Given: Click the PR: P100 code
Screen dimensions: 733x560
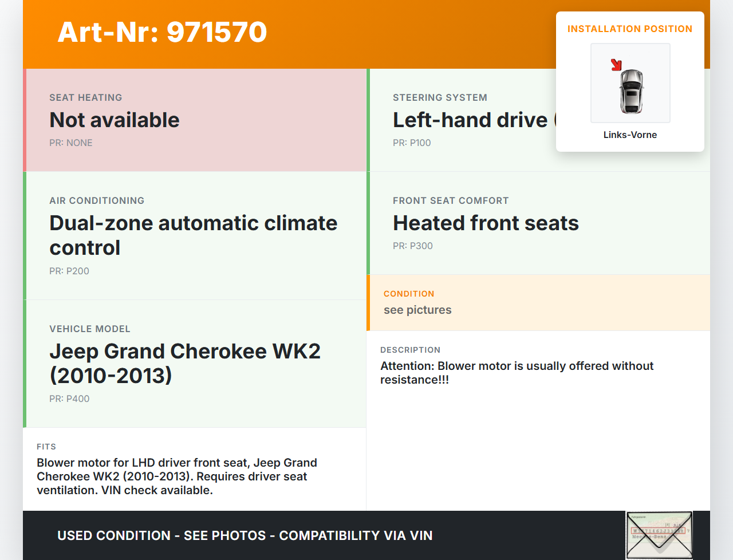Looking at the screenshot, I should click(x=412, y=143).
